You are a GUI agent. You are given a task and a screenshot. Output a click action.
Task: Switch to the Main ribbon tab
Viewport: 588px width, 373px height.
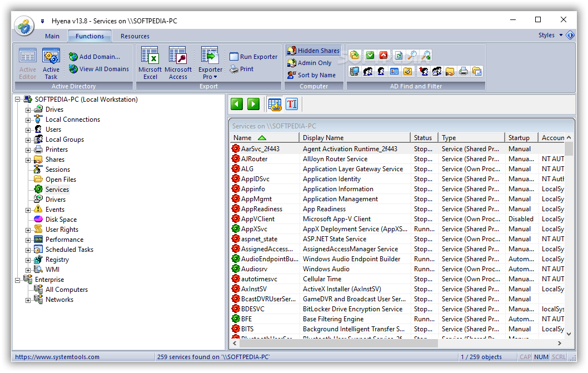point(52,36)
